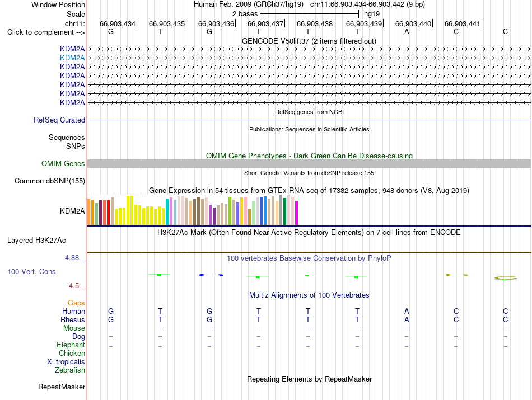Click the light blue KDM2A transcript label

pyautogui.click(x=72, y=58)
